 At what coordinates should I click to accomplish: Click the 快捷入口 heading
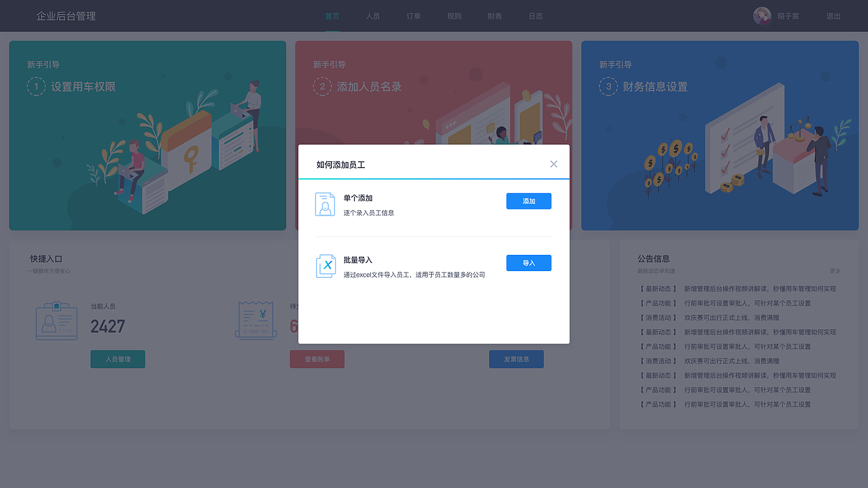pyautogui.click(x=46, y=259)
